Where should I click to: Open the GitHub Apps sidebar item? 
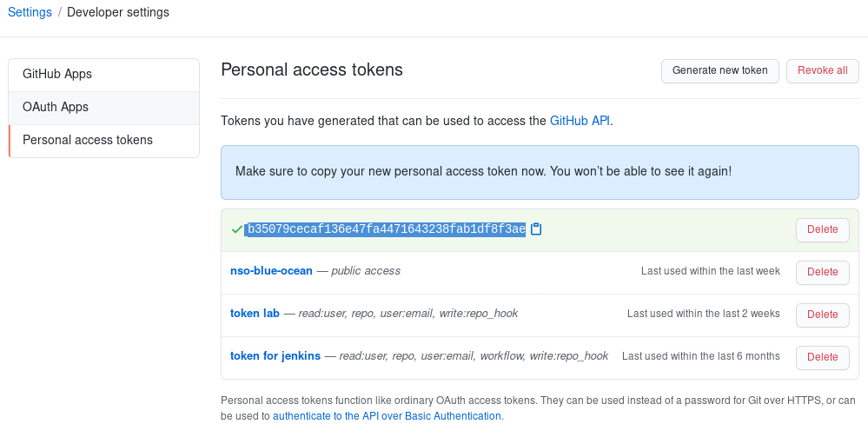pos(57,74)
